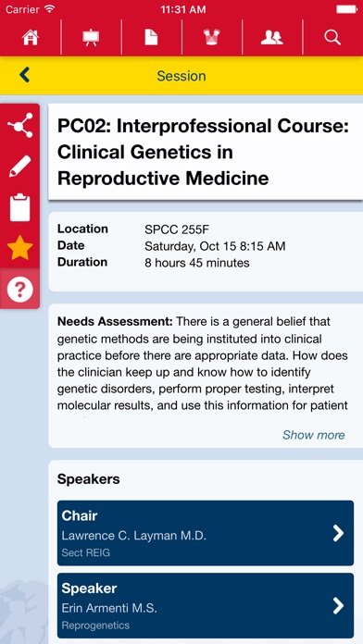Open the attendees people icon
This screenshot has height=644, width=363.
click(x=271, y=37)
